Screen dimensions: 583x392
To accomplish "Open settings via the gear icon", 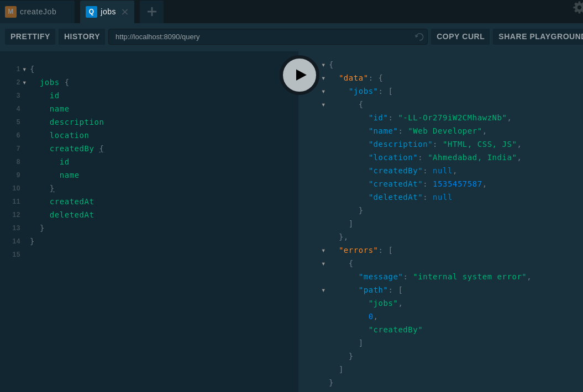I will 578,8.
